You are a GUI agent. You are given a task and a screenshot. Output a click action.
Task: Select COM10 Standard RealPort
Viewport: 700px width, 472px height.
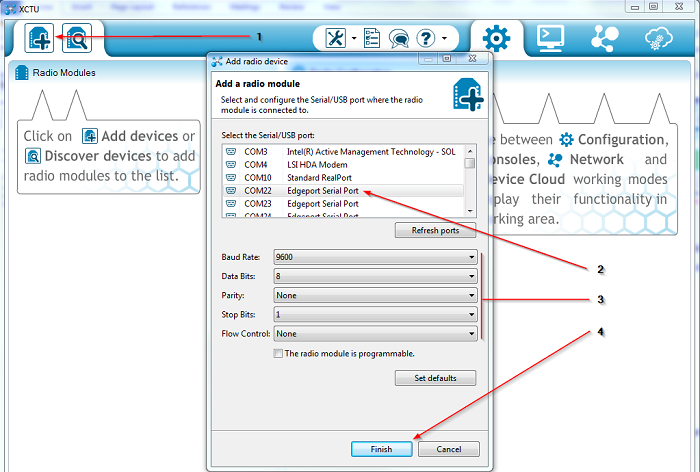343,178
